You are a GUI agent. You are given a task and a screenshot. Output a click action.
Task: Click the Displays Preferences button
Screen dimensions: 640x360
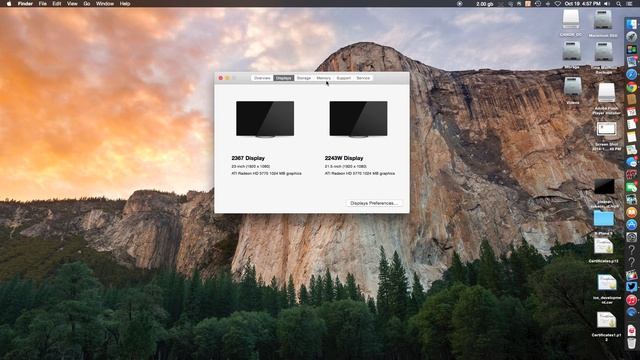pyautogui.click(x=374, y=203)
